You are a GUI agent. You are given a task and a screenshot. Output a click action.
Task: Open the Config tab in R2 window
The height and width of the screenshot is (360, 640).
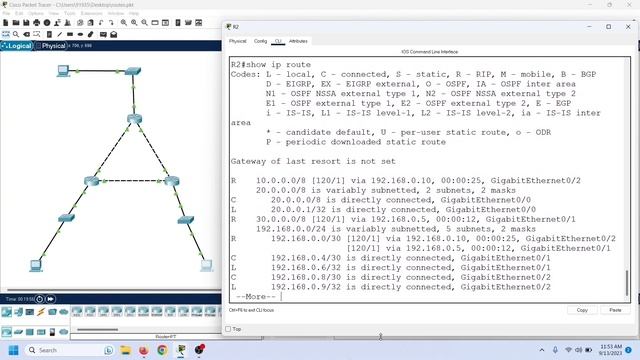click(260, 41)
